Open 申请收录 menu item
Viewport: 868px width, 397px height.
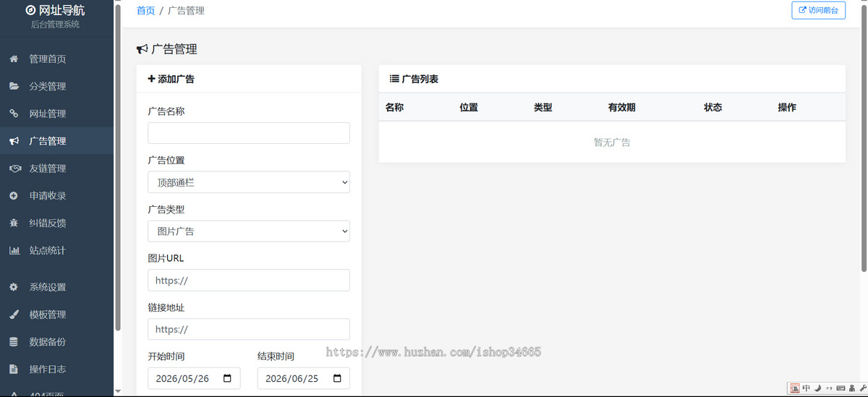pos(56,196)
